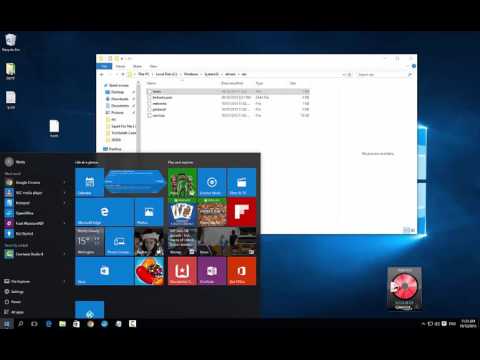The width and height of the screenshot is (480, 360).
Task: Check the protocol file checkbox
Action: [x=150, y=109]
